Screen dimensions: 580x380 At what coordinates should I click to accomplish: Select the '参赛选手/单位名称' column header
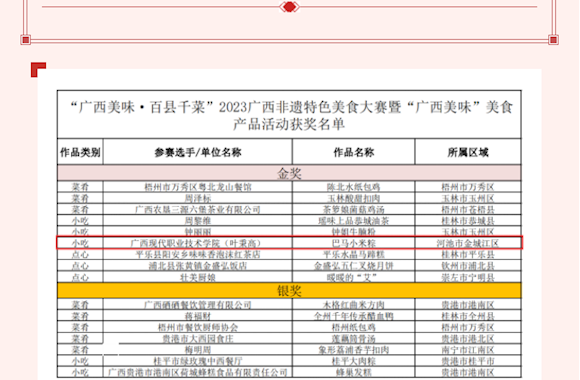coord(198,152)
